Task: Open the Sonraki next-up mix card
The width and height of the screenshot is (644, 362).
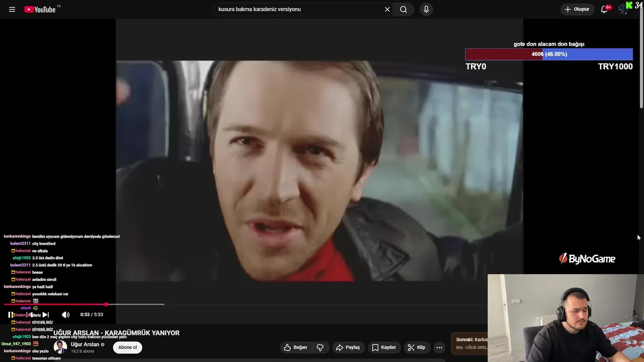Action: click(470, 343)
